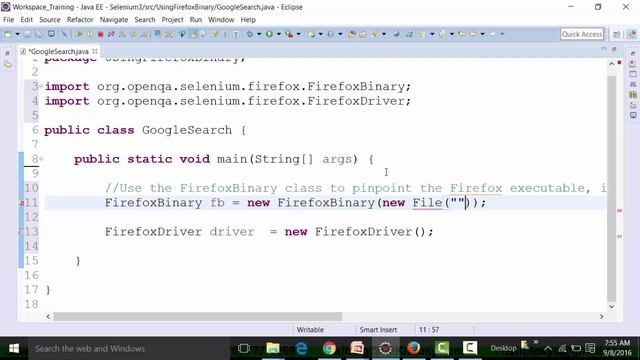This screenshot has width=640, height=360.
Task: Click the horizontal scrollbar thumb
Action: tap(198, 316)
